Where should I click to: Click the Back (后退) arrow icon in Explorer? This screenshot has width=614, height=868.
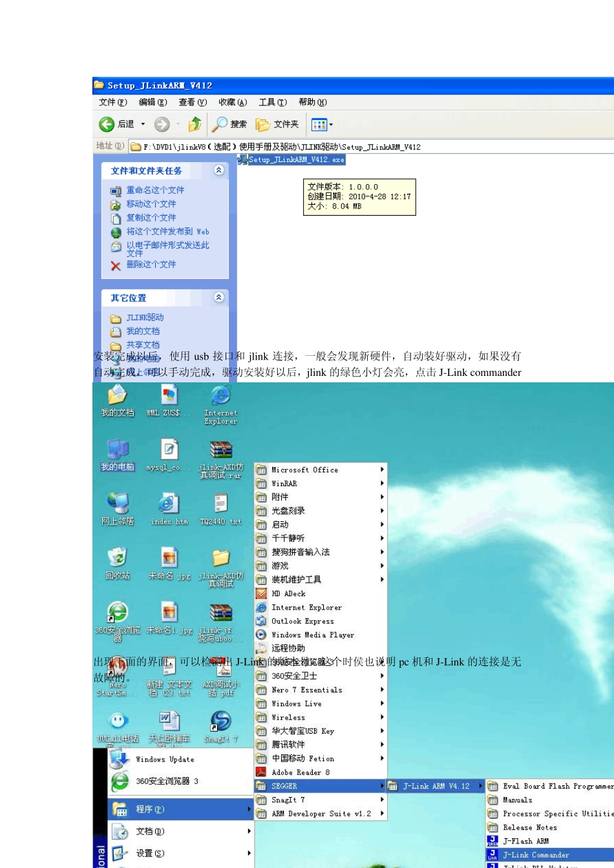click(x=107, y=124)
